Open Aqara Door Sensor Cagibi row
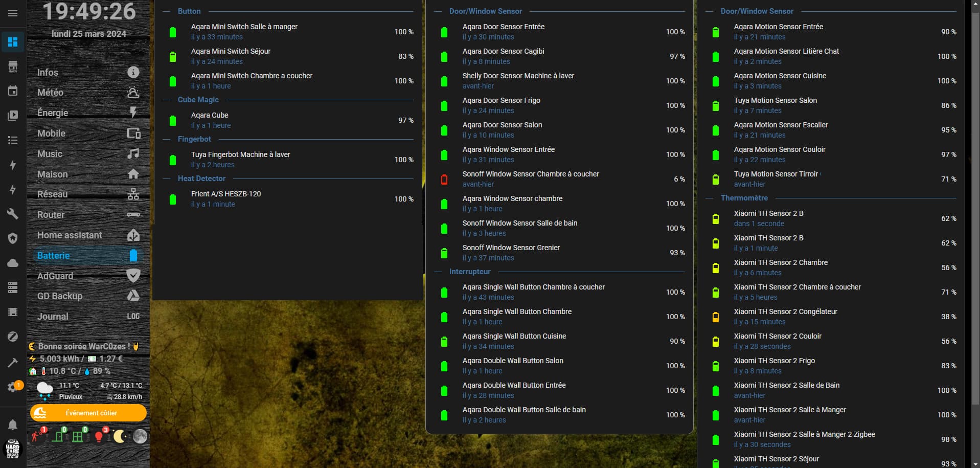Viewport: 980px width, 468px height. [x=560, y=56]
